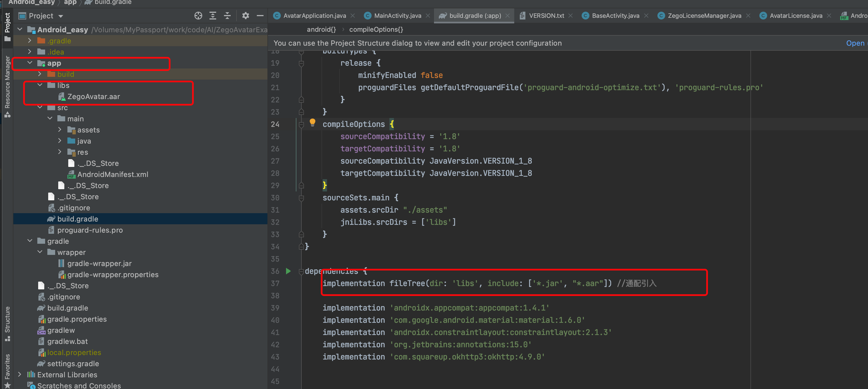This screenshot has height=389, width=868.
Task: Open Project panel settings gear
Action: [x=246, y=16]
